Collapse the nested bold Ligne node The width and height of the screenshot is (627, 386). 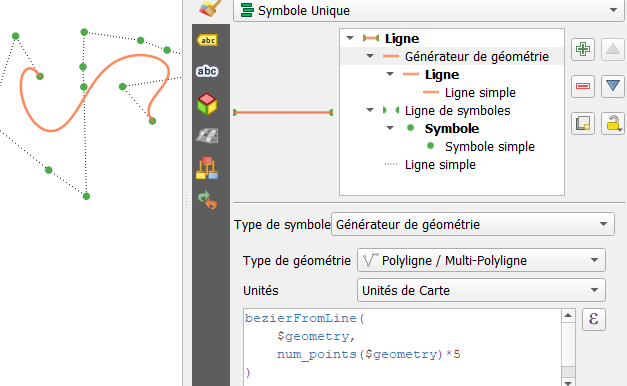pos(390,74)
